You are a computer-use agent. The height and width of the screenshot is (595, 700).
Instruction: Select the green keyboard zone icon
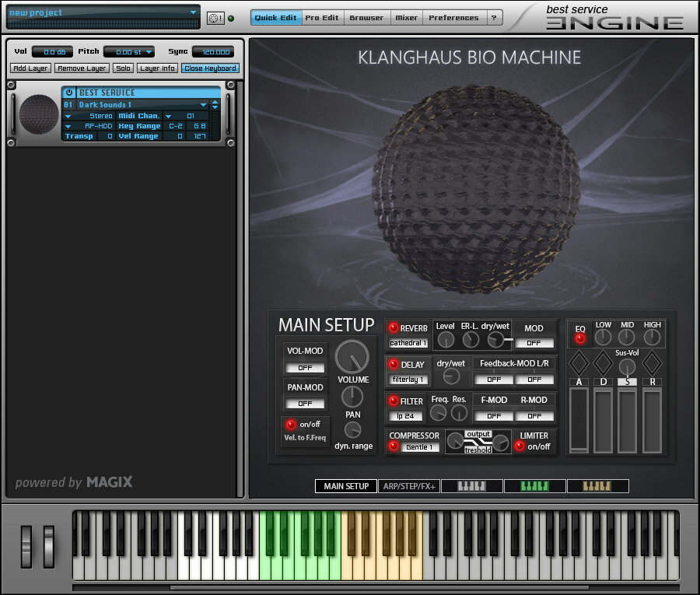pos(534,486)
